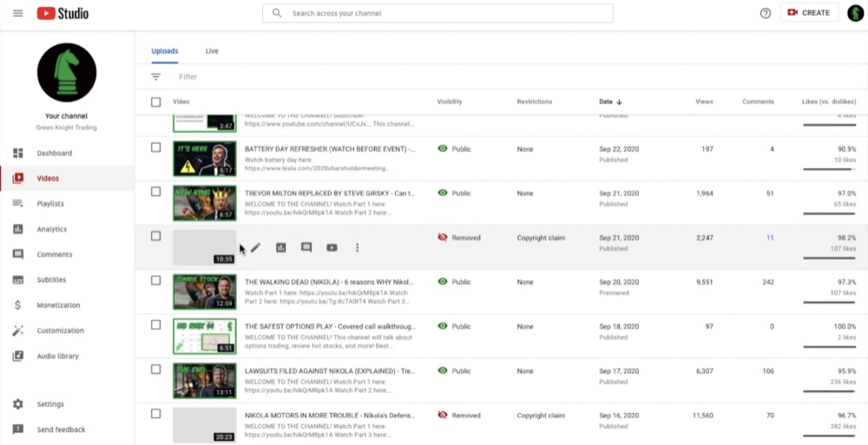This screenshot has height=445, width=868.
Task: Open the help question mark icon
Action: (765, 13)
